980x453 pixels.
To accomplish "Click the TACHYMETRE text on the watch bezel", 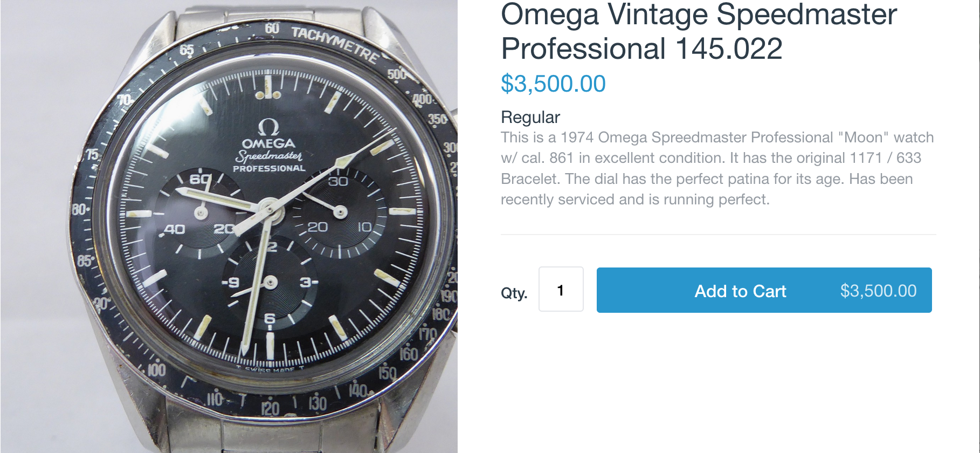I will 335,43.
